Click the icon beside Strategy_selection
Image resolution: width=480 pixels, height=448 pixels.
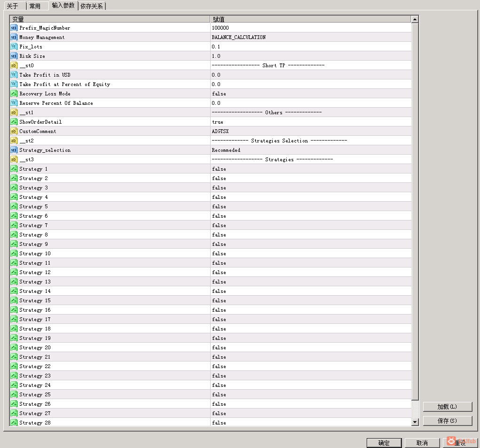coord(14,150)
